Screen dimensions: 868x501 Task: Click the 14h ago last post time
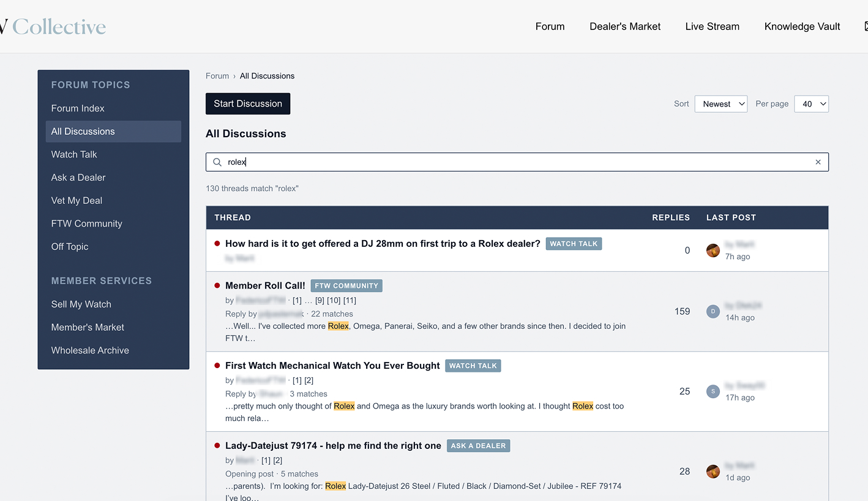click(739, 318)
